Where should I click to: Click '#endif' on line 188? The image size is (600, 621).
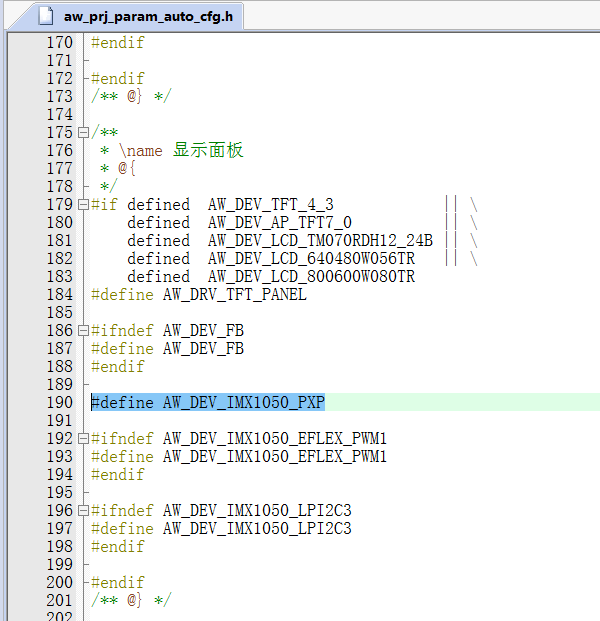pos(118,366)
